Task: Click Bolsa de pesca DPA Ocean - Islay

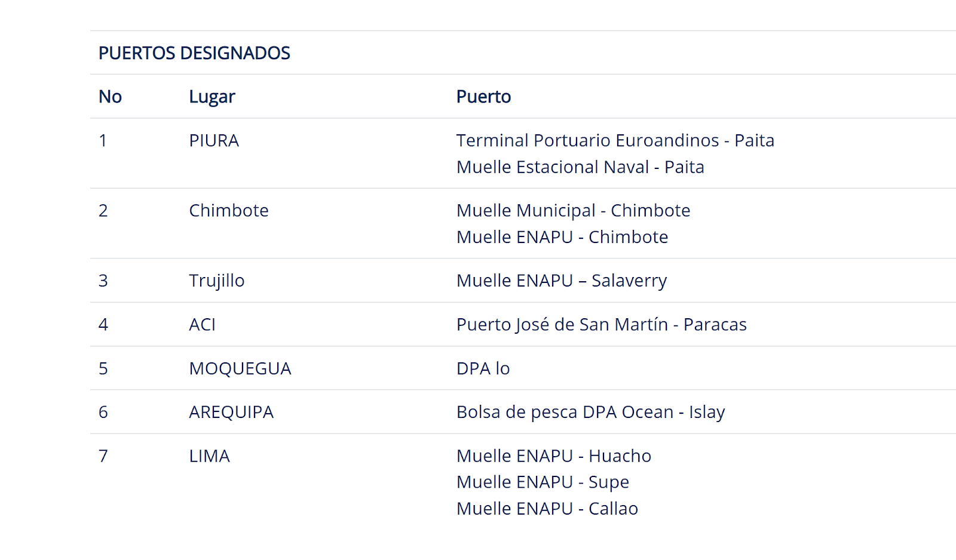Action: [x=591, y=412]
